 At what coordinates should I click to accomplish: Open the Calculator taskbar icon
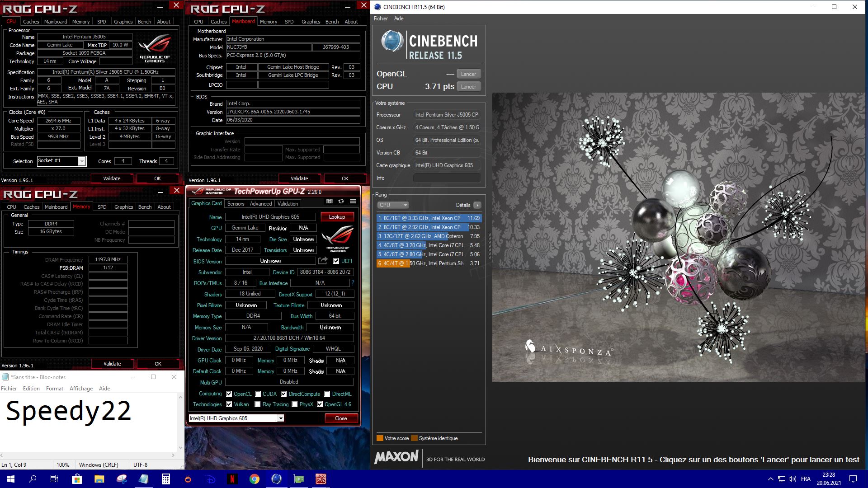pos(165,479)
